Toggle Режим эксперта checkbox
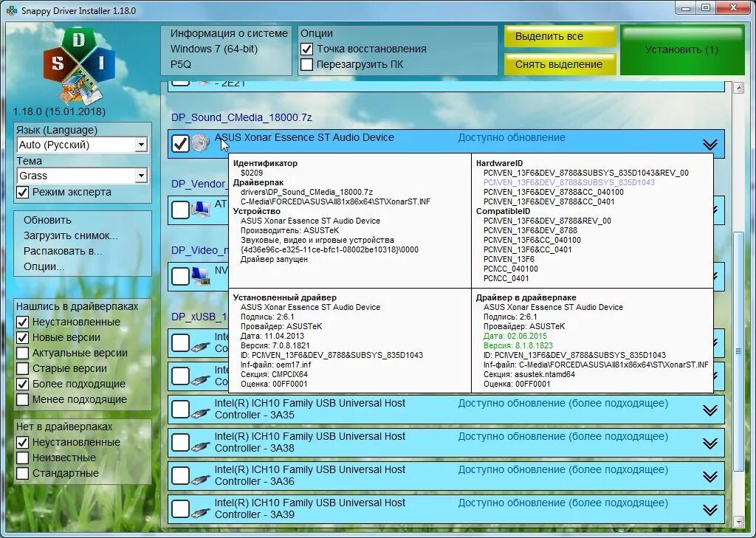Image resolution: width=756 pixels, height=538 pixels. click(22, 193)
